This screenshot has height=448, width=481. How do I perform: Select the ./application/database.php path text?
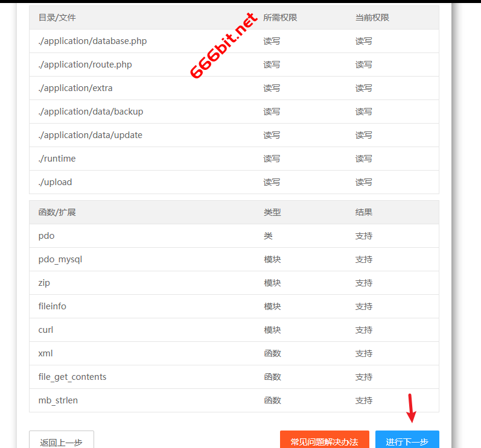pyautogui.click(x=92, y=41)
